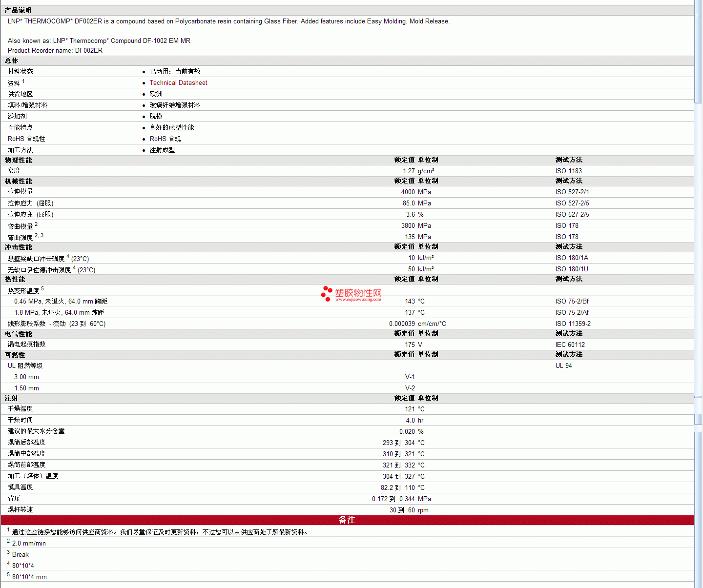
Task: Select the ISO 75-2/Af test method
Action: (572, 313)
